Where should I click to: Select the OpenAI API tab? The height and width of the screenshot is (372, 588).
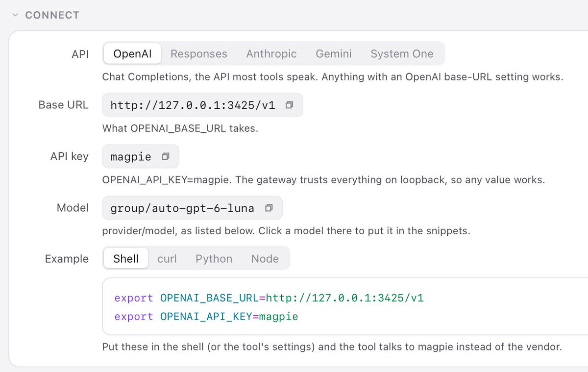[132, 53]
